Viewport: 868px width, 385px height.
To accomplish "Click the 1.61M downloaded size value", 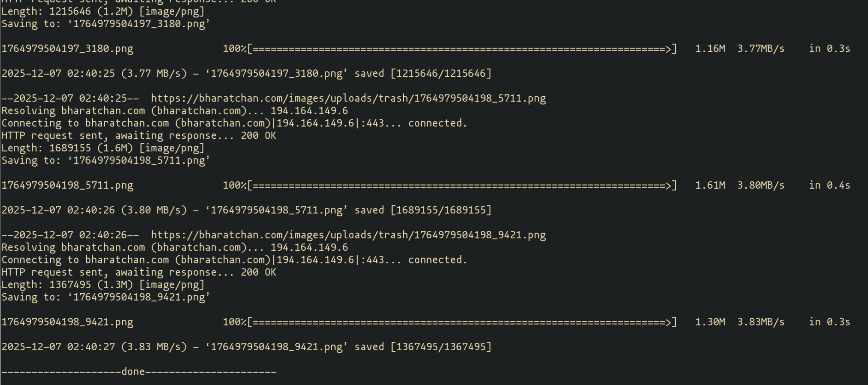I will pyautogui.click(x=710, y=185).
